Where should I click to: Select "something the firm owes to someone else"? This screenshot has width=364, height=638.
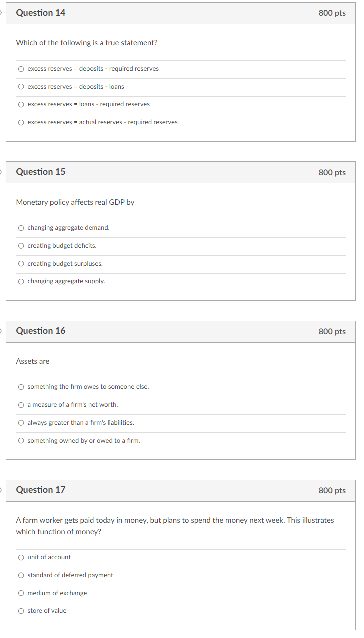coord(21,387)
